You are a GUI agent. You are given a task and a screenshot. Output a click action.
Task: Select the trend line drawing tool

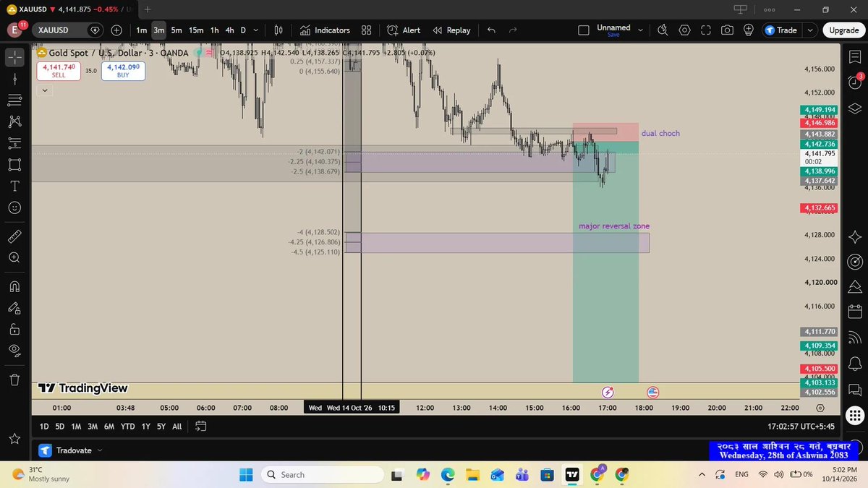tap(15, 78)
